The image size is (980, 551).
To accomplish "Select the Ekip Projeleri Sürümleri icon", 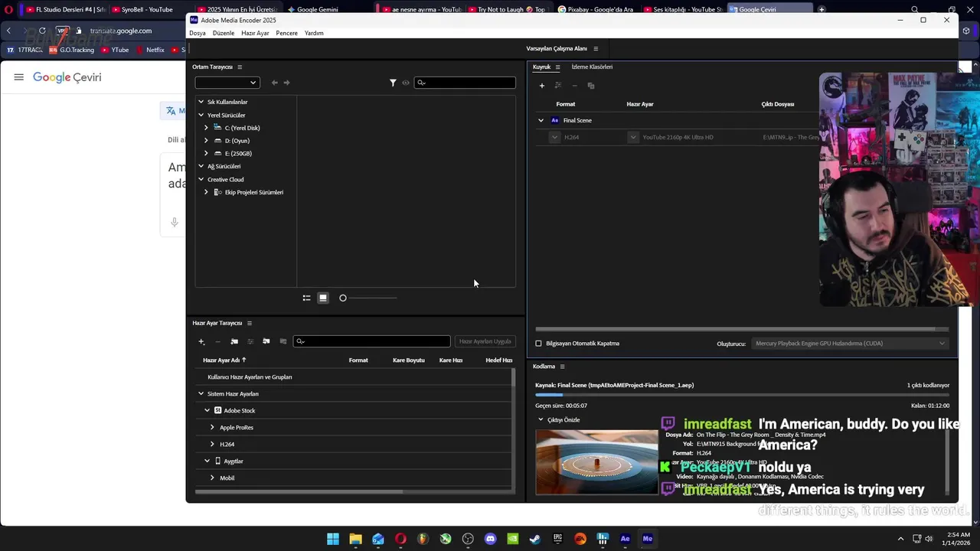I will point(218,192).
